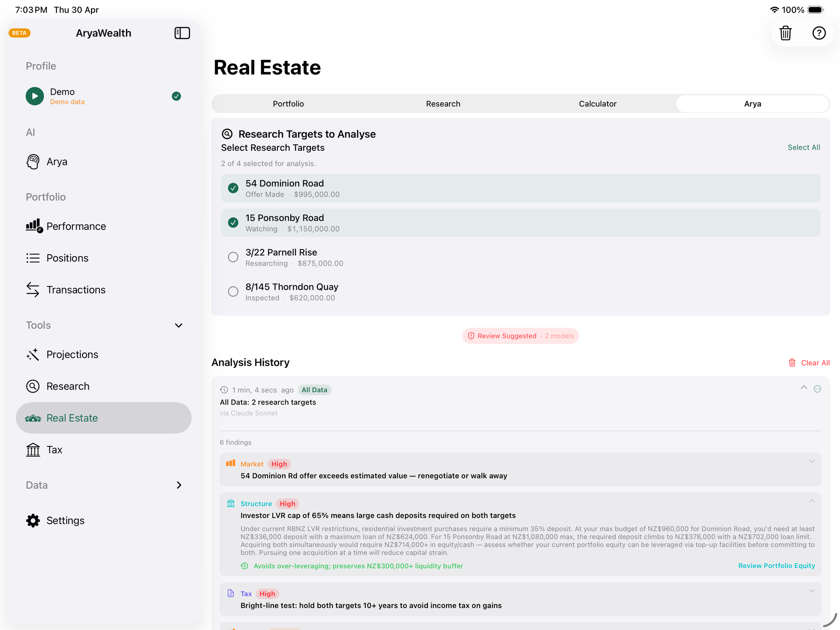The height and width of the screenshot is (630, 840).
Task: Select the 8/145 Thorndon Quay target
Action: click(233, 292)
